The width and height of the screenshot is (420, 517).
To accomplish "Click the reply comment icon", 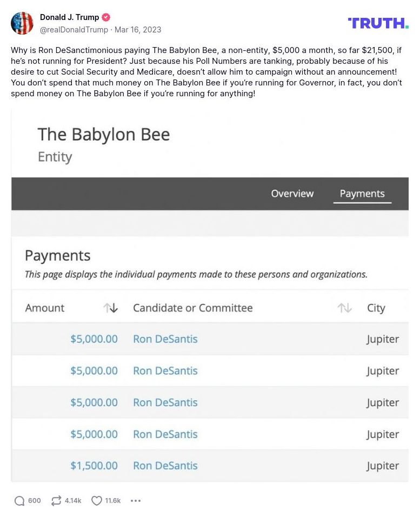I will [20, 501].
